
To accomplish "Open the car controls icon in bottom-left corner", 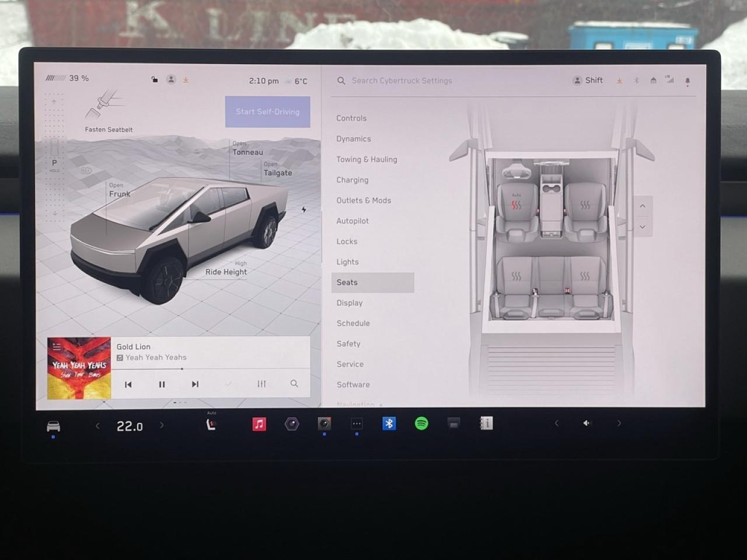I will coord(53,426).
